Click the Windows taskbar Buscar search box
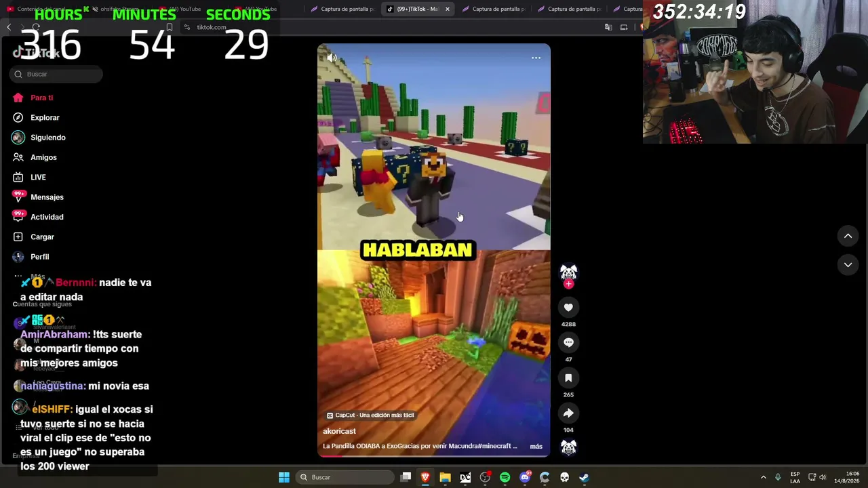The image size is (868, 488). click(x=343, y=477)
